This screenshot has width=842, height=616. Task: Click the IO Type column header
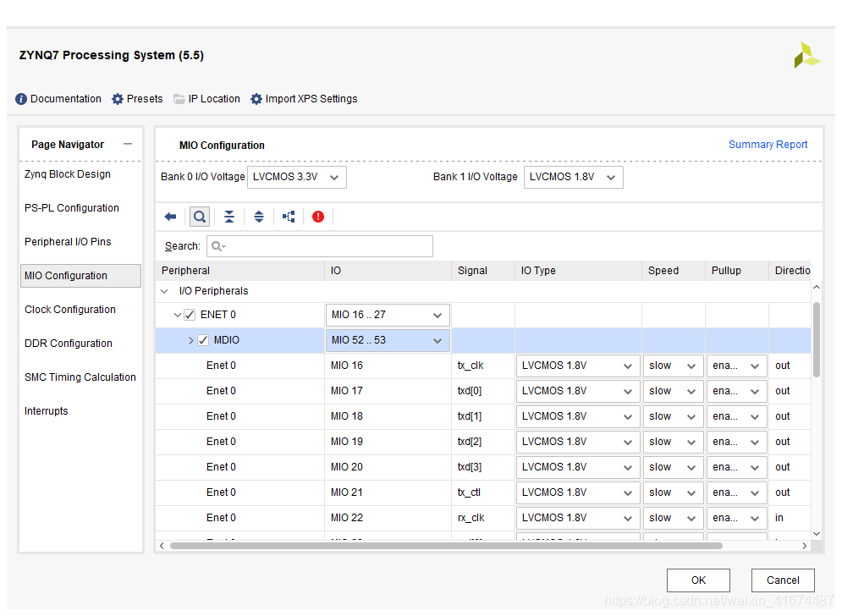pos(578,272)
